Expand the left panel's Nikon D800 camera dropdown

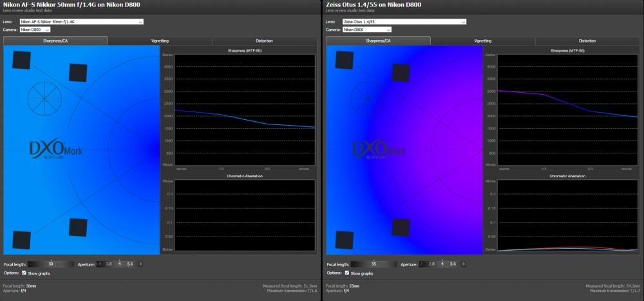click(x=35, y=30)
